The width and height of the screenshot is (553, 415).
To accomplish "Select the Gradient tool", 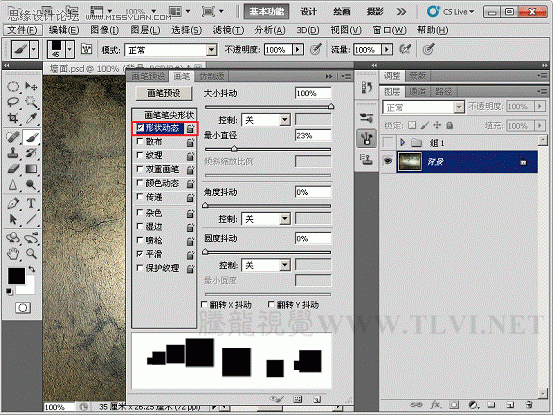I will (31, 169).
